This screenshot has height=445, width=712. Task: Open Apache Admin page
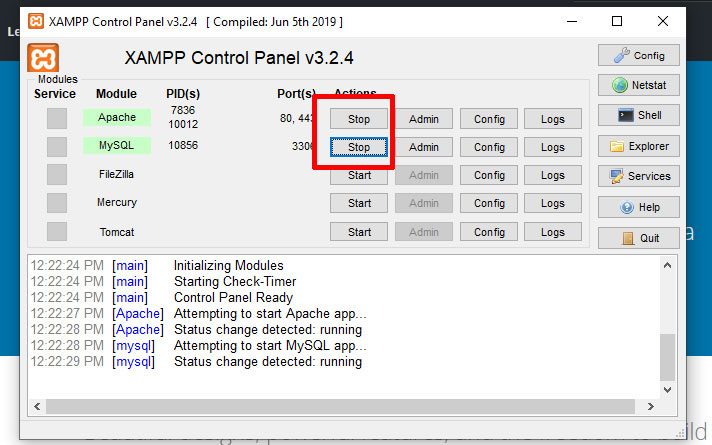424,119
